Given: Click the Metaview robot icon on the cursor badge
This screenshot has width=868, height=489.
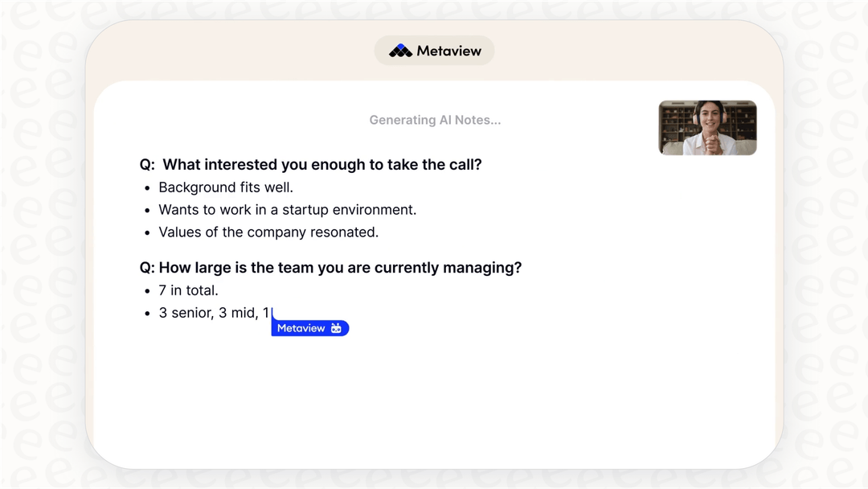Looking at the screenshot, I should click(336, 328).
